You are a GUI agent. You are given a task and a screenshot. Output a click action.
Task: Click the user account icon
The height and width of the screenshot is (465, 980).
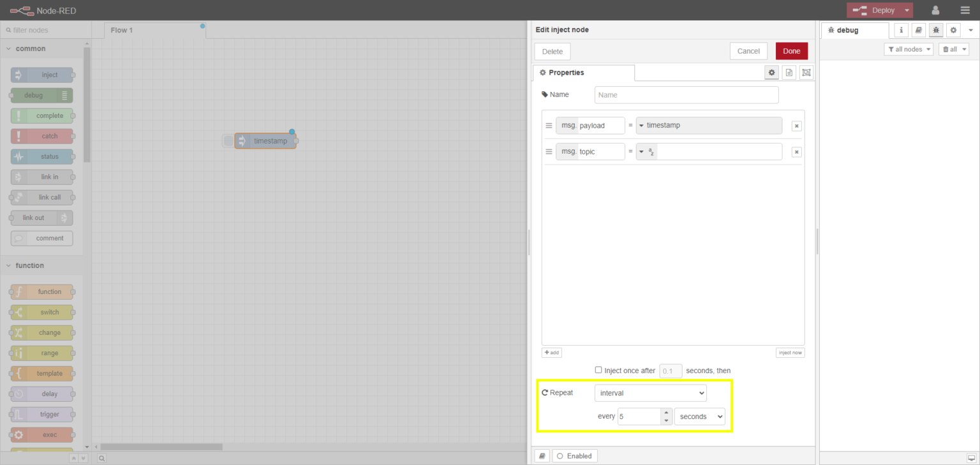935,10
